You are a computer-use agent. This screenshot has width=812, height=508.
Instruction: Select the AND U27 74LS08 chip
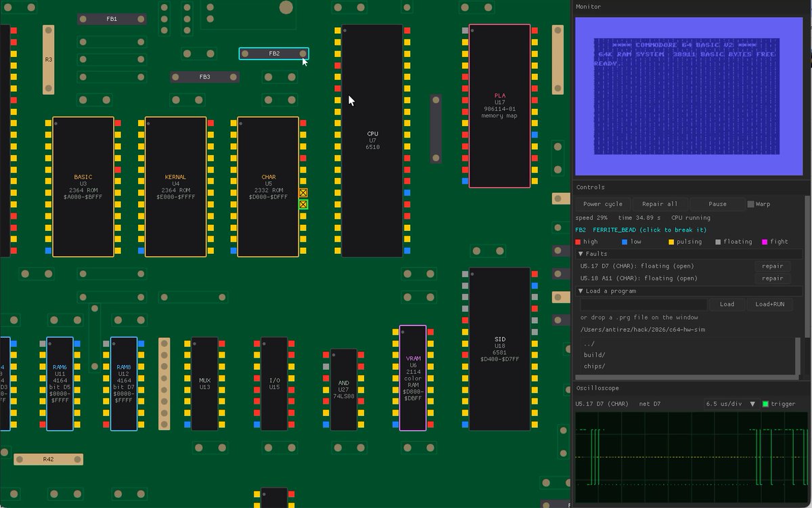[x=344, y=389]
